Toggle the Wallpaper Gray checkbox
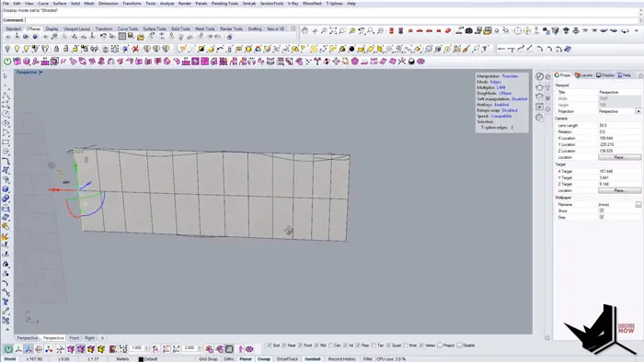 pyautogui.click(x=602, y=217)
